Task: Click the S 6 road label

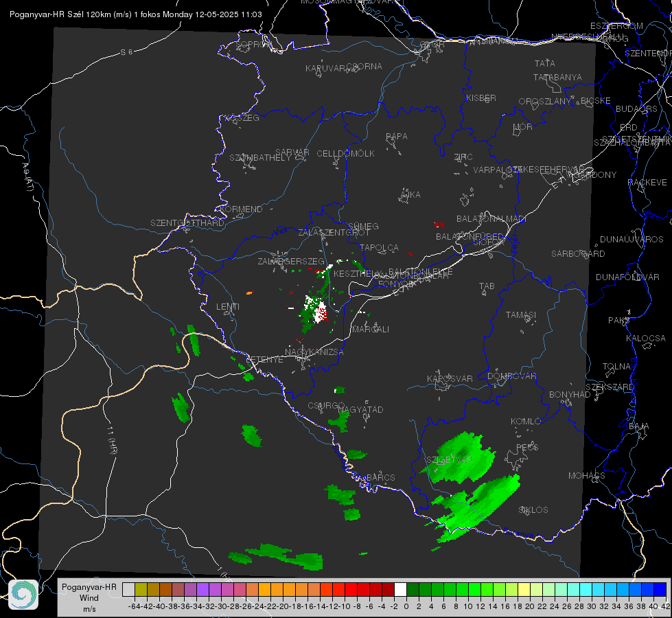Action: coord(126,52)
